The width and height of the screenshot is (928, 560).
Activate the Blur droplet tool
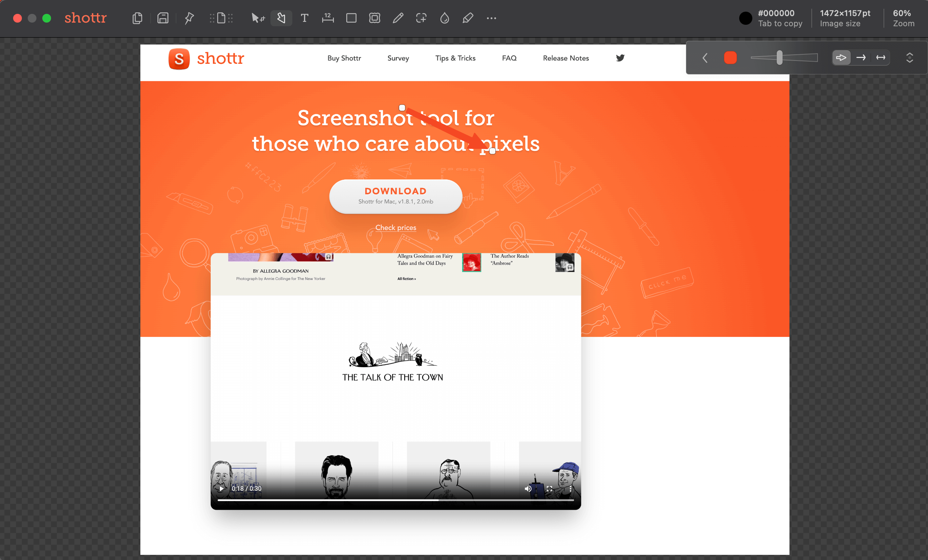point(444,18)
